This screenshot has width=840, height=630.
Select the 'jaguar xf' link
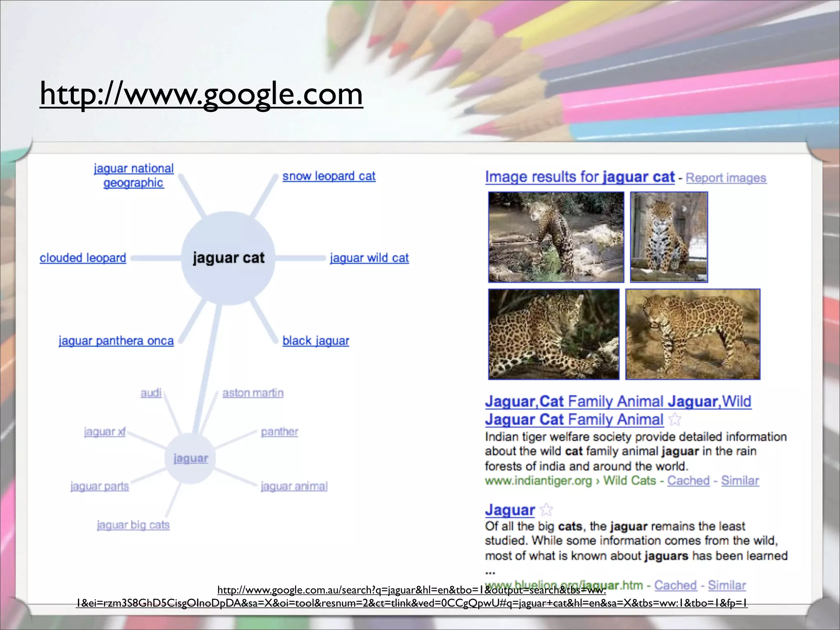[x=105, y=432]
